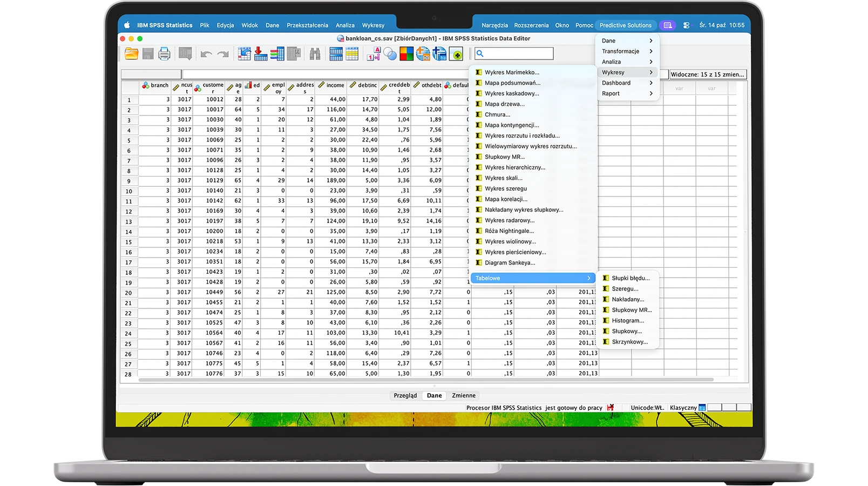Switch to the Przegląd tab

[x=405, y=395]
